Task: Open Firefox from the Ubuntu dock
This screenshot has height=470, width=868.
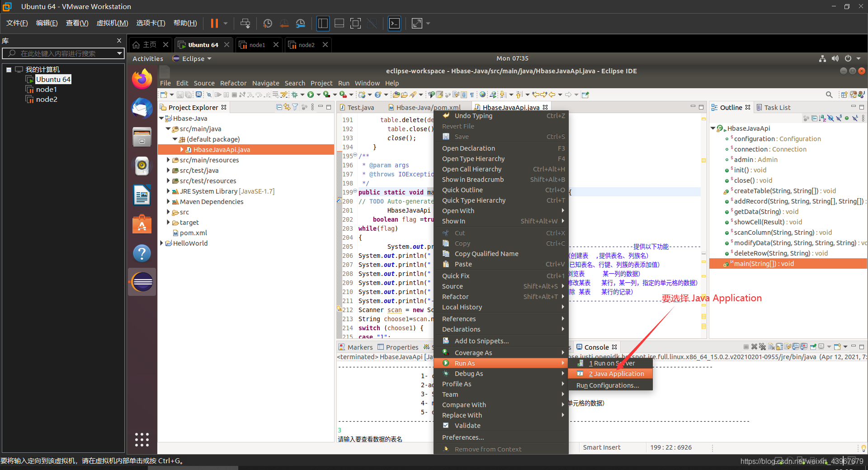Action: point(142,79)
